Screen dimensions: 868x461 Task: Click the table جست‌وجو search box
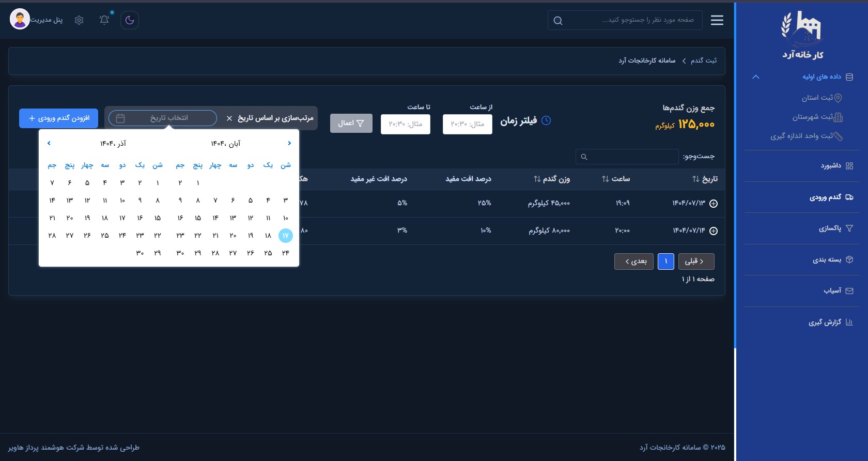point(627,157)
